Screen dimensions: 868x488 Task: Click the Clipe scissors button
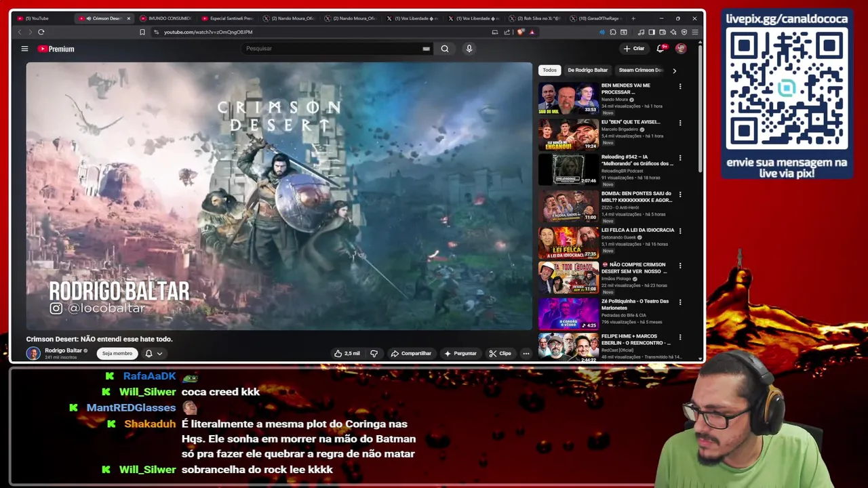click(x=500, y=353)
